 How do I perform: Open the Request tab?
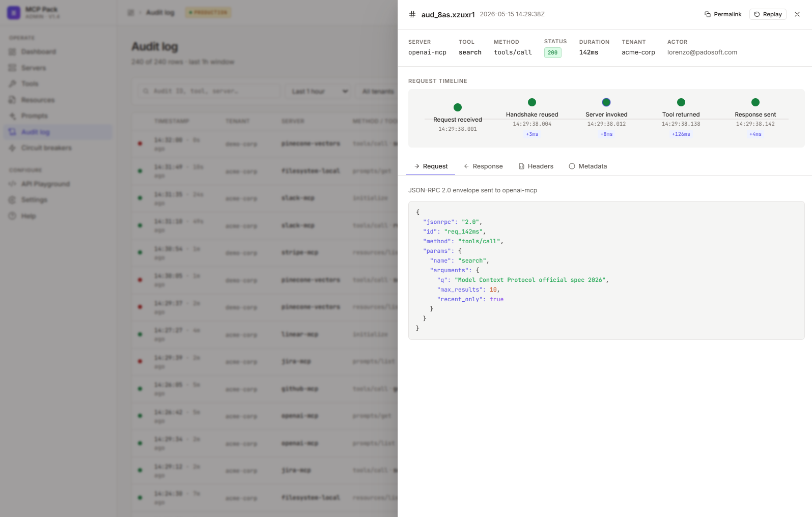[x=431, y=166]
